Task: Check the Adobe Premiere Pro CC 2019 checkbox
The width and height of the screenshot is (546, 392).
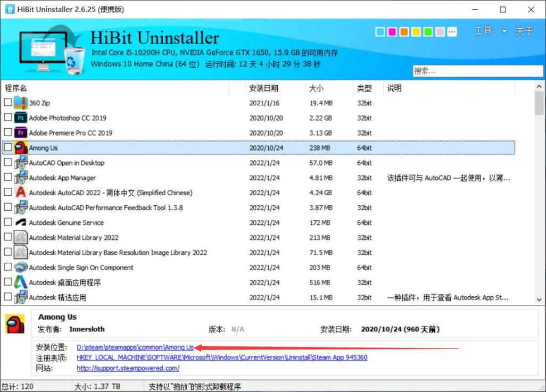Action: click(x=7, y=132)
